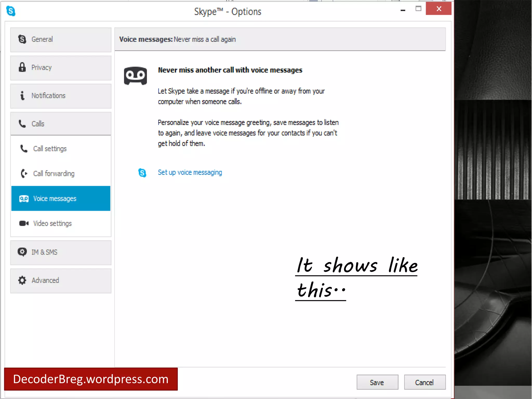Click the Privacy padlock icon

pyautogui.click(x=22, y=67)
